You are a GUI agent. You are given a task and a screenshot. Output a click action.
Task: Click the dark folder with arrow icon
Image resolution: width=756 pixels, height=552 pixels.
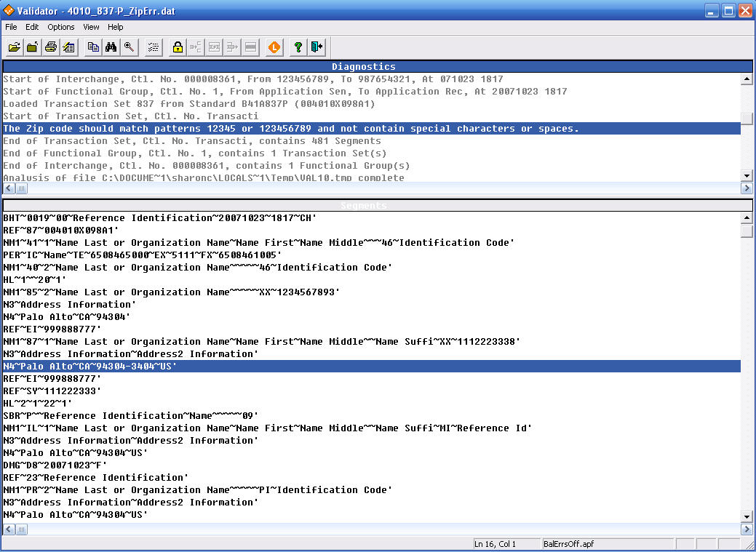[33, 47]
